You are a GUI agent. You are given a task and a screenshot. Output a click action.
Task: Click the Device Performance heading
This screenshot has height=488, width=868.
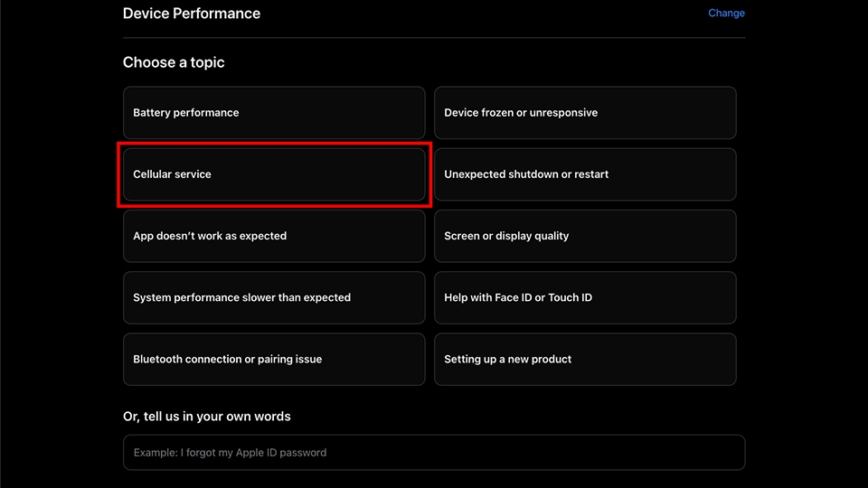point(192,14)
